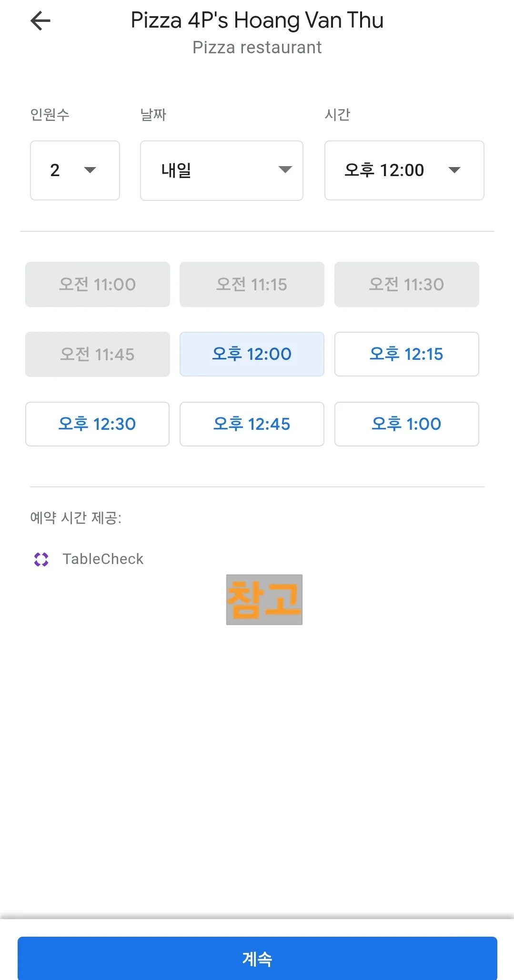Image resolution: width=514 pixels, height=980 pixels.
Task: Open the 인원수 party size dropdown
Action: [x=75, y=170]
